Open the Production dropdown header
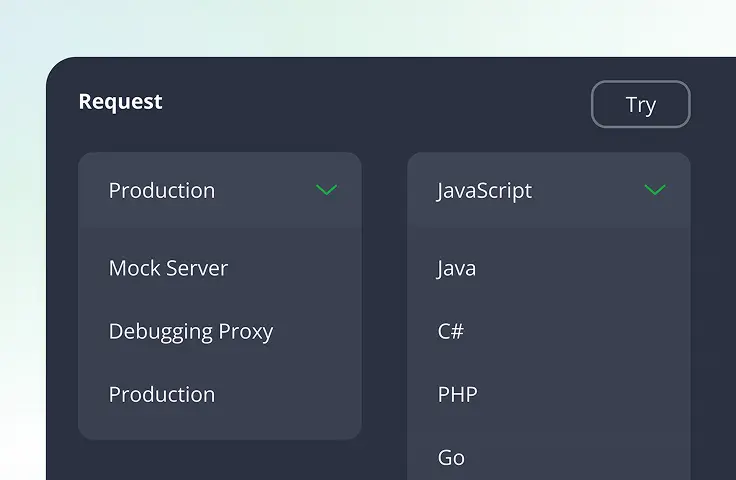The width and height of the screenshot is (736, 480). click(220, 190)
